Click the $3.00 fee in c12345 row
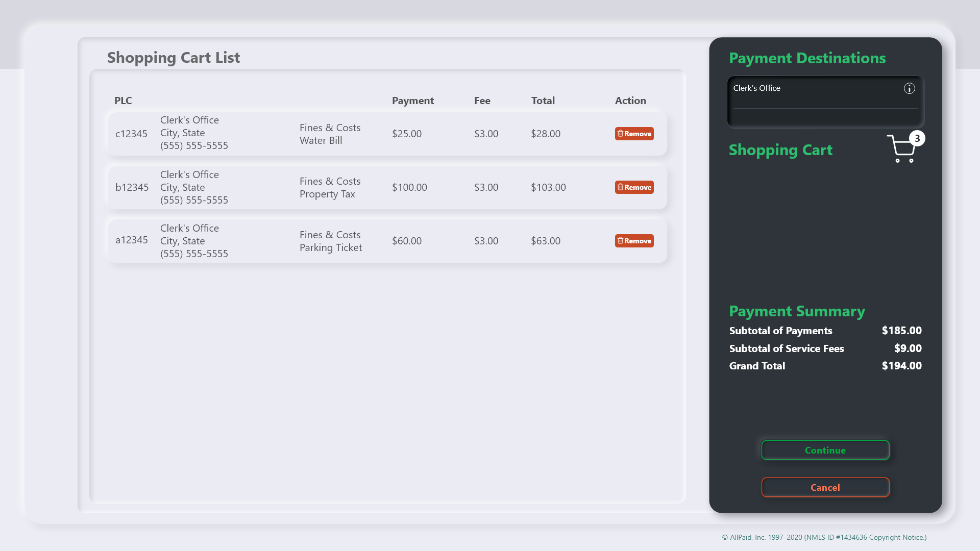Image resolution: width=980 pixels, height=551 pixels. click(x=486, y=134)
